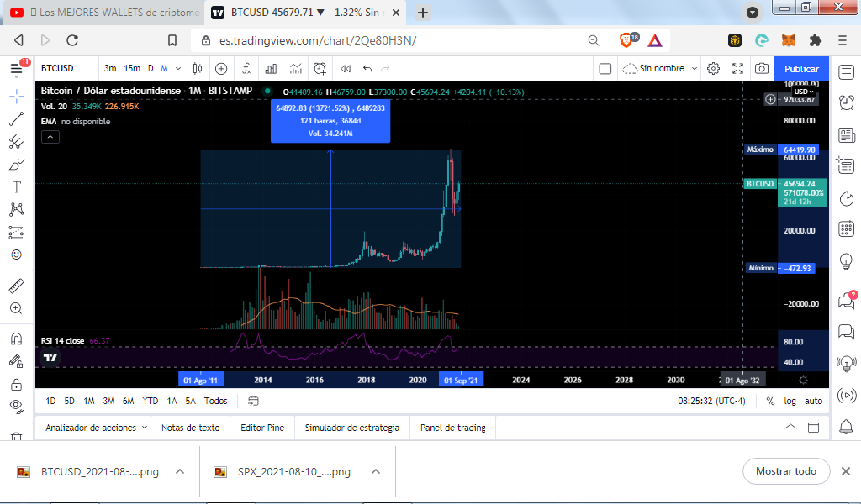861x504 pixels.
Task: Collapse the indicator legend chevron
Action: tap(50, 137)
